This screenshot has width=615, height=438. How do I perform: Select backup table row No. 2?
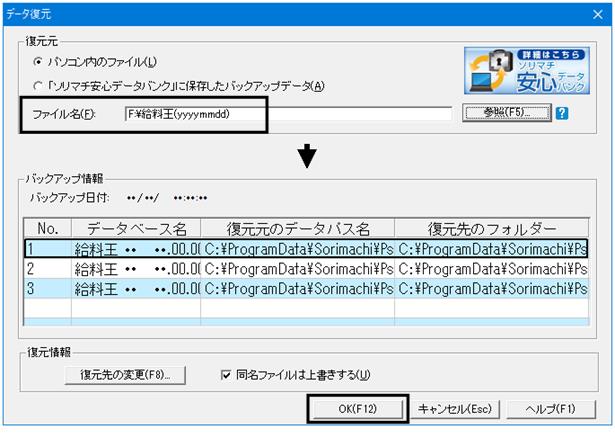[306, 269]
